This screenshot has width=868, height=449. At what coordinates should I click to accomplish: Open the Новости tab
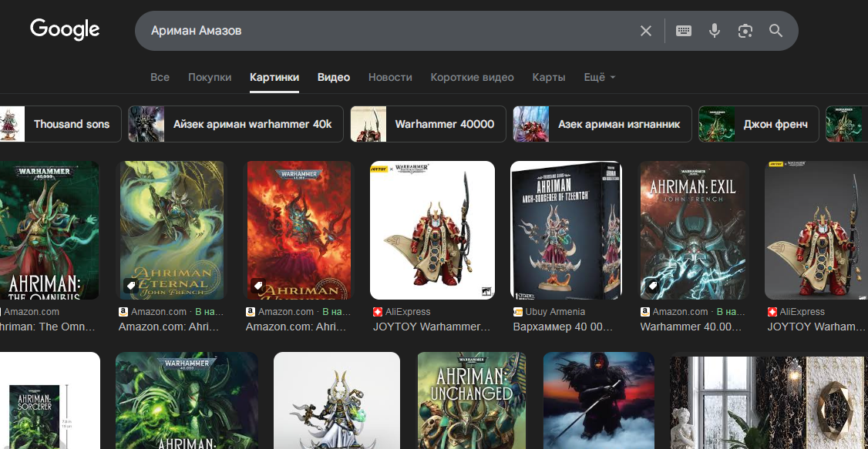(390, 78)
